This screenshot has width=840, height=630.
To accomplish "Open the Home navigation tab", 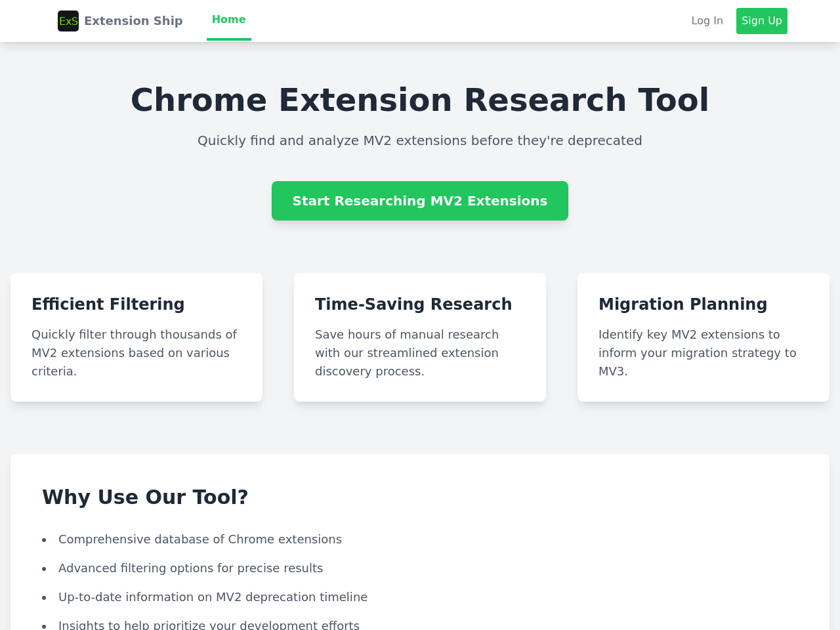I will coord(228,20).
